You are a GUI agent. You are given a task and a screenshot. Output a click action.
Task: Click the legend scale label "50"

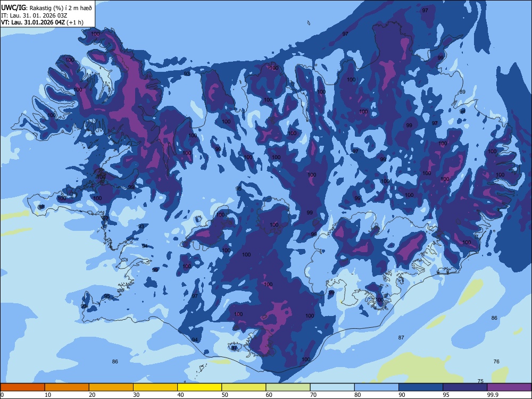tap(225, 395)
